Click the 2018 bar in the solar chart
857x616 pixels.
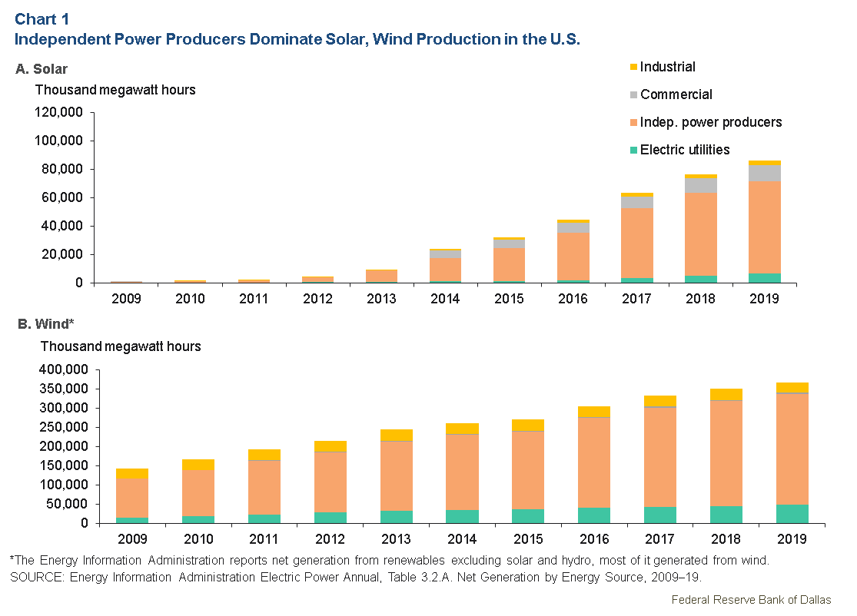(x=701, y=229)
